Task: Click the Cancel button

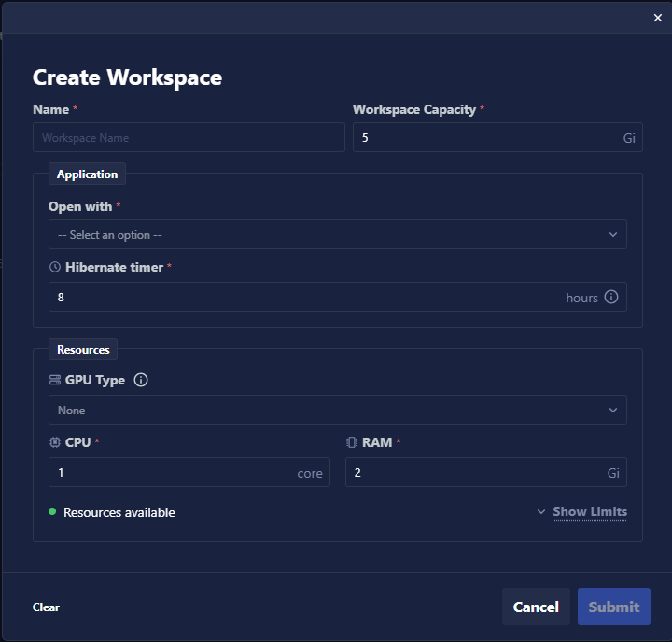Action: 536,607
